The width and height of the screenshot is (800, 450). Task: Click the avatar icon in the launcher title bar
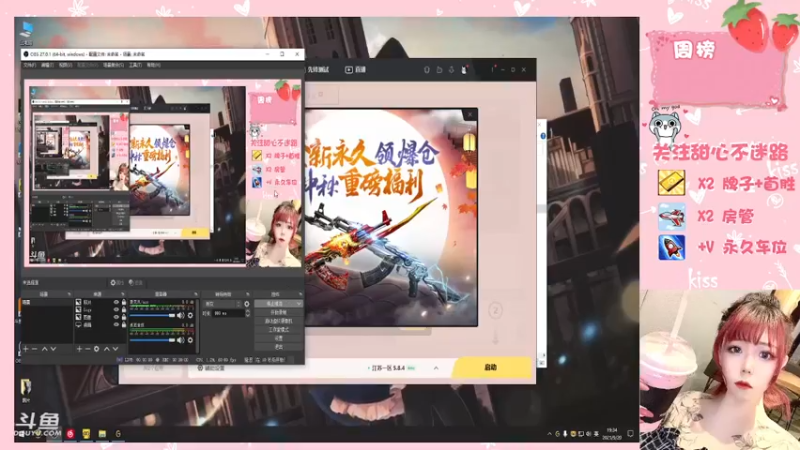(464, 69)
